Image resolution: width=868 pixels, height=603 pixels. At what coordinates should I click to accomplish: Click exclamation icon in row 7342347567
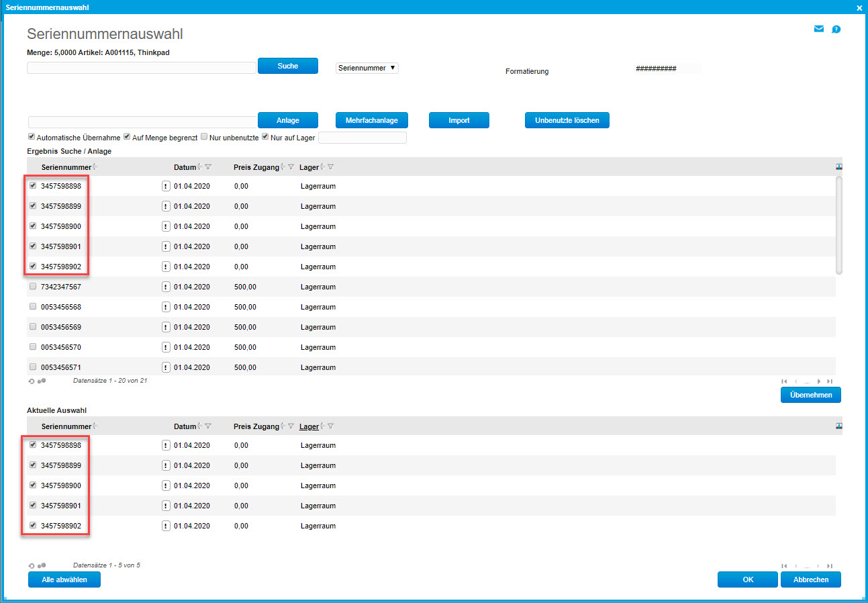pos(166,287)
